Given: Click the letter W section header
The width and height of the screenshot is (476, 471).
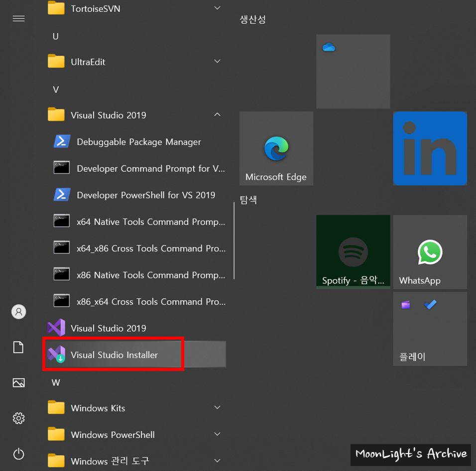Looking at the screenshot, I should point(56,382).
